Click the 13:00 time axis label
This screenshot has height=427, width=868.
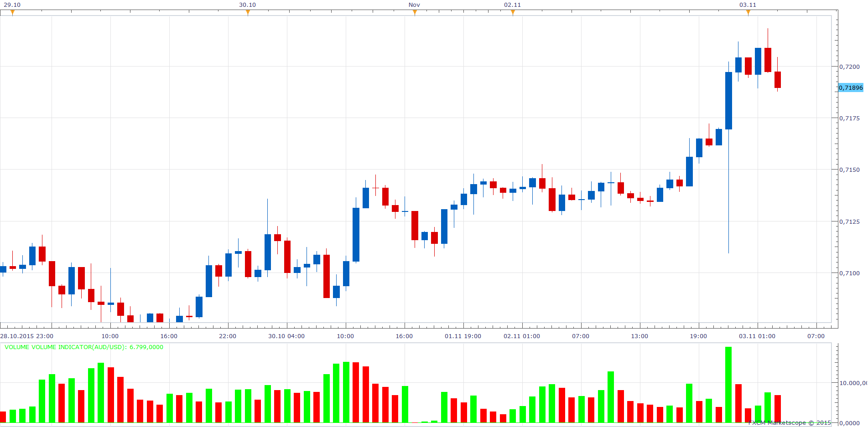coord(639,336)
